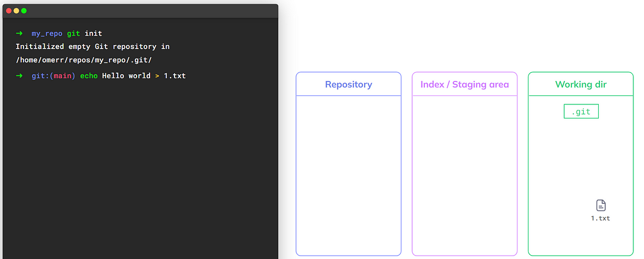The width and height of the screenshot is (644, 259).
Task: Click the green maximize window button
Action: tap(24, 11)
